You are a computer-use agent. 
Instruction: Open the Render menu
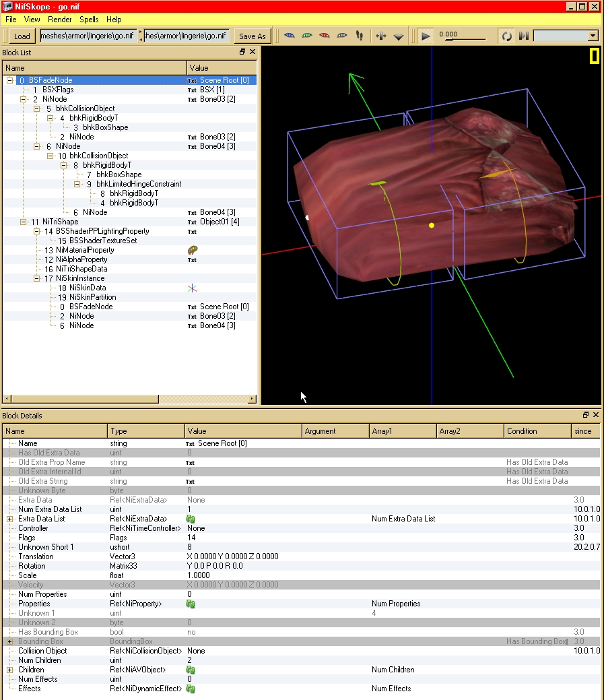[60, 19]
